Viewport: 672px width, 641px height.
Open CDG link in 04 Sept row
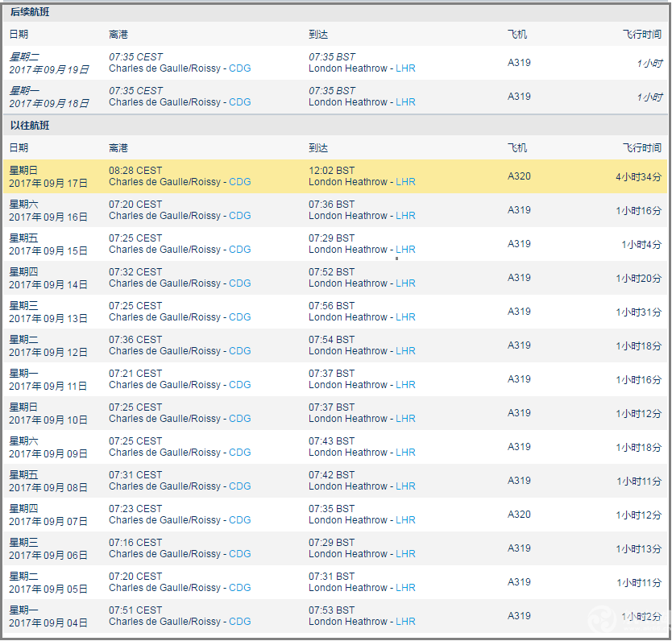point(239,622)
